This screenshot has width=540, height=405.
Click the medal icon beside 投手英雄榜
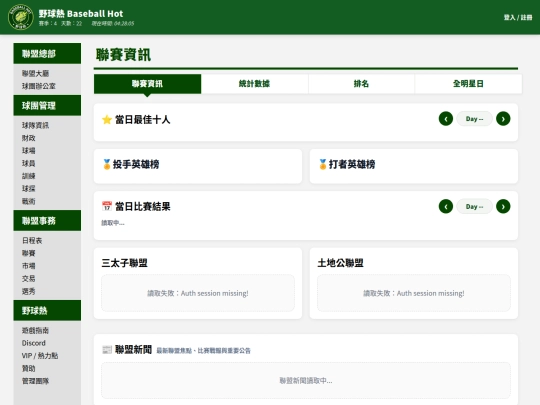(106, 164)
